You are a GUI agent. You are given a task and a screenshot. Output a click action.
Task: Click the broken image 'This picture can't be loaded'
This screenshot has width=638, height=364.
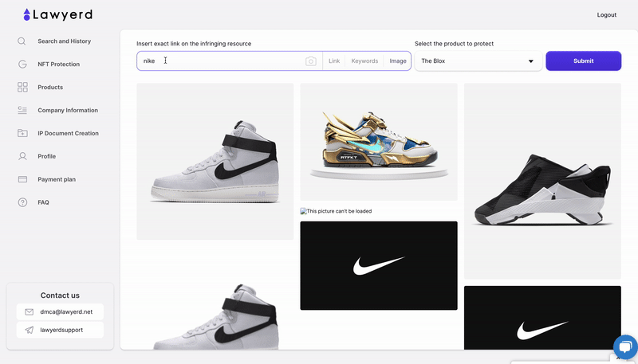point(336,211)
